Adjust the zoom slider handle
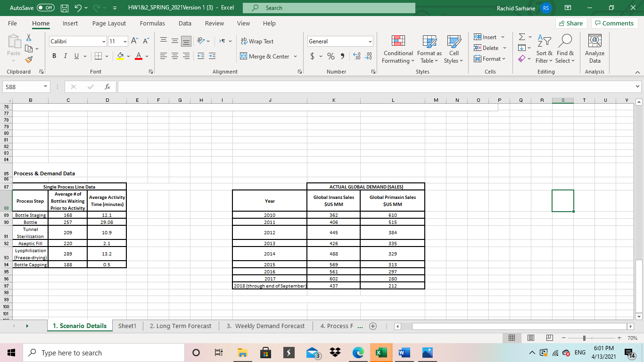 pos(584,338)
